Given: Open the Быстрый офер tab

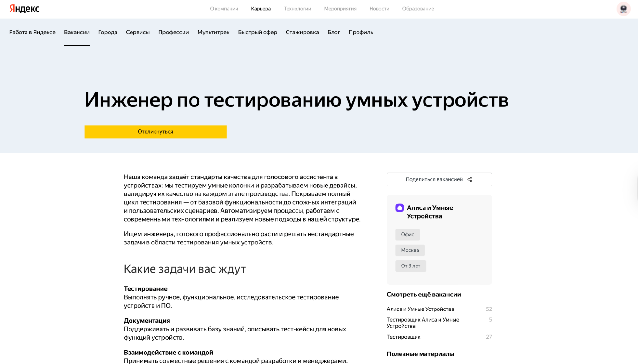Looking at the screenshot, I should click(x=258, y=32).
